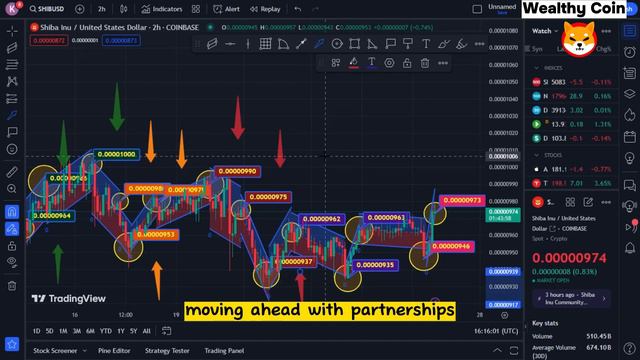Pick the callout tool in floating toolbar
This screenshot has height=360, width=640.
pyautogui.click(x=390, y=44)
